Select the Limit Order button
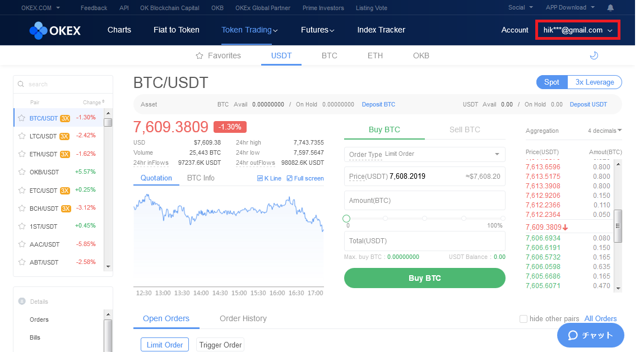This screenshot has width=644, height=352. (165, 345)
